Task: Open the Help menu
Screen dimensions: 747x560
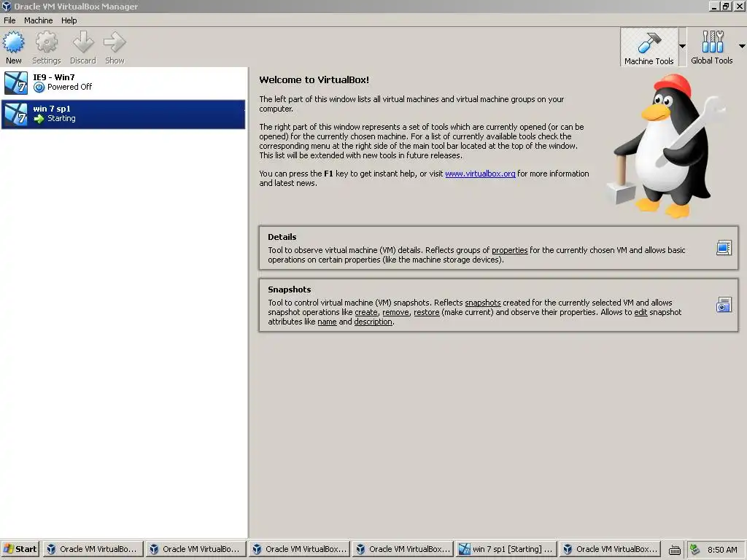Action: click(69, 20)
